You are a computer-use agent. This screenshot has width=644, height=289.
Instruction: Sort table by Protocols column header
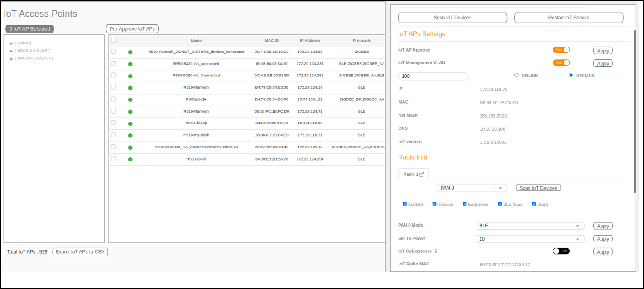coord(362,41)
